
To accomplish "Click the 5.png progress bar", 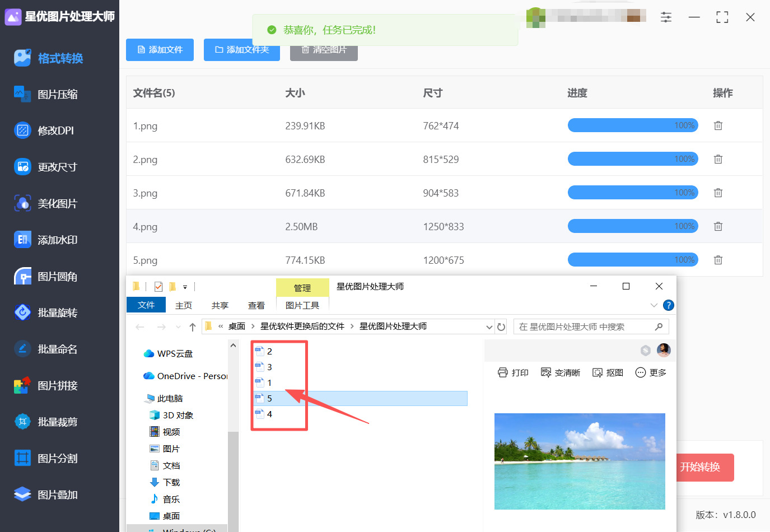I will (633, 260).
